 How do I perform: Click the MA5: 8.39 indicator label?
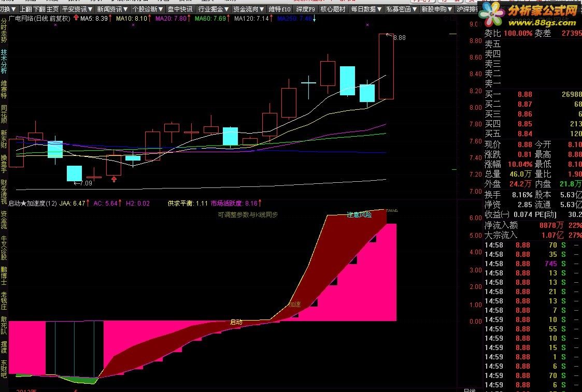pyautogui.click(x=94, y=18)
